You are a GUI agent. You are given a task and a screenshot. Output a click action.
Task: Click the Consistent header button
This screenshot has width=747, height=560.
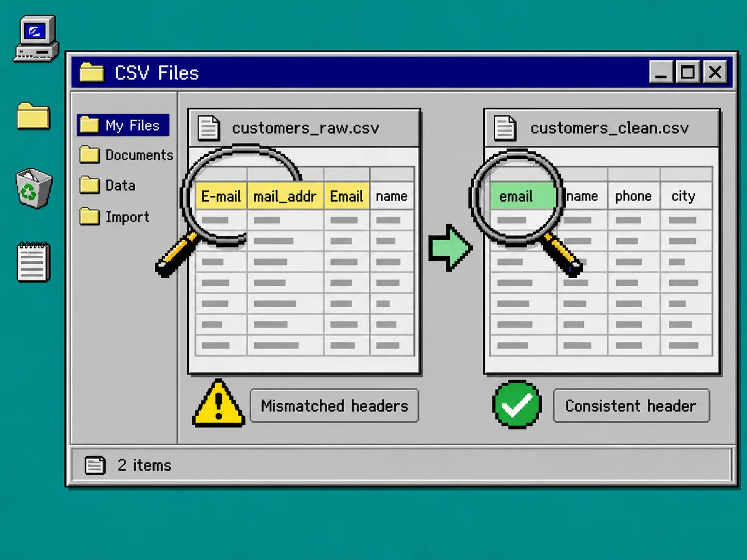(631, 406)
